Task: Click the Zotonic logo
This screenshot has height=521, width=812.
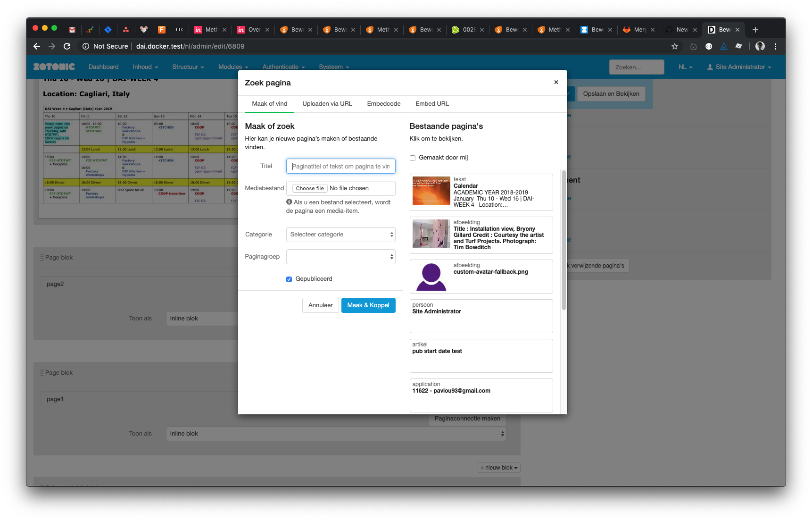Action: click(53, 67)
